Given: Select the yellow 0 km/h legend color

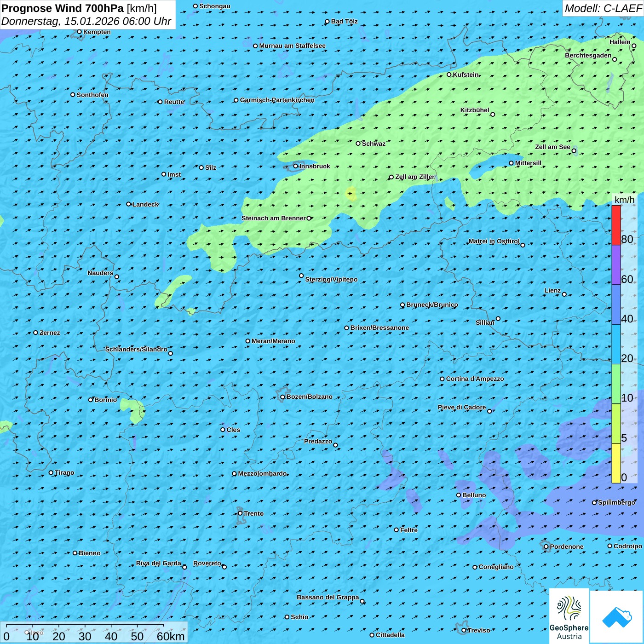Looking at the screenshot, I should (x=616, y=463).
